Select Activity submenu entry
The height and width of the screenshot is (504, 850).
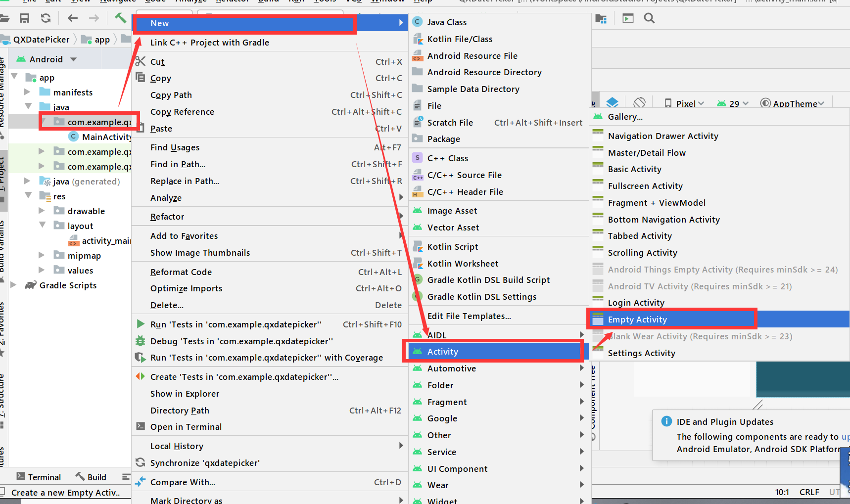[x=500, y=352]
